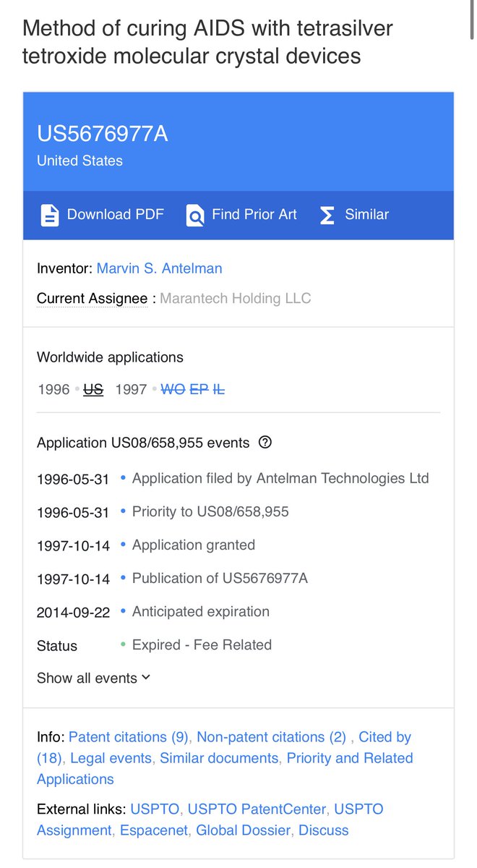Open the EP worldwide application link
The width and height of the screenshot is (477, 868).
(x=199, y=389)
